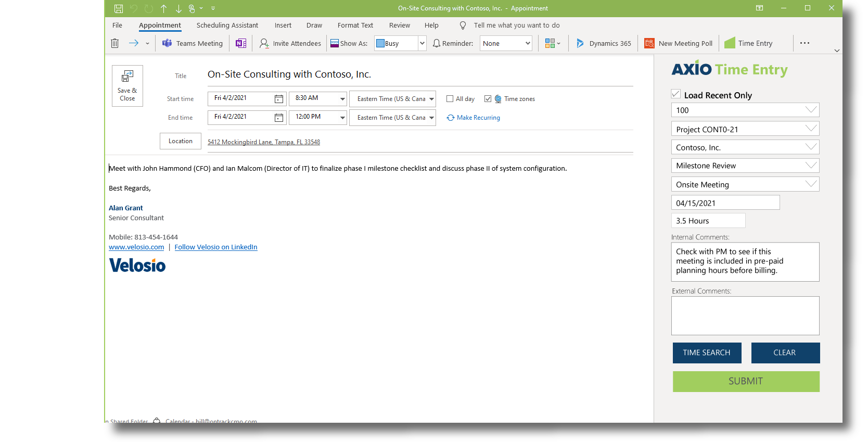Click the TIME SEARCH button
Screen dimensions: 868x442
coord(707,353)
